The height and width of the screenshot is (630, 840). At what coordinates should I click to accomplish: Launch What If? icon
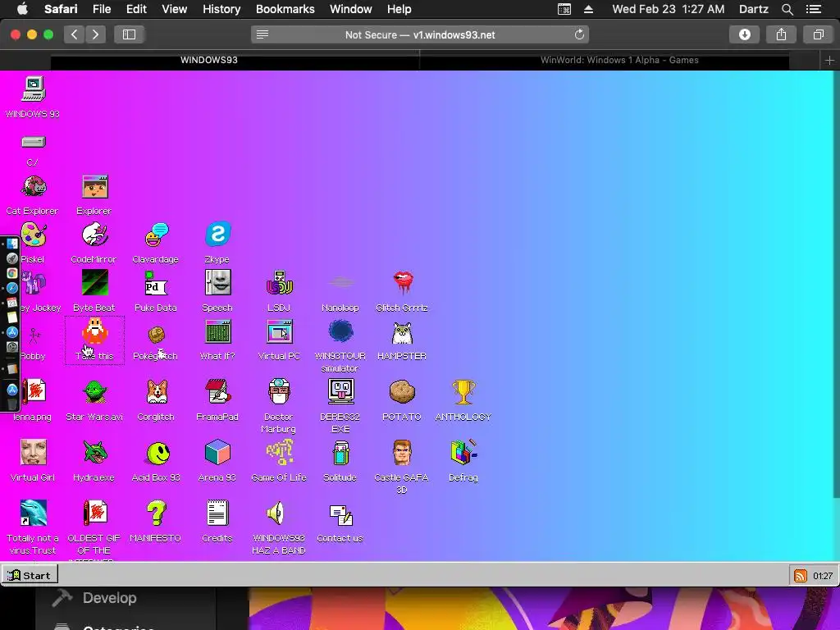tap(218, 331)
